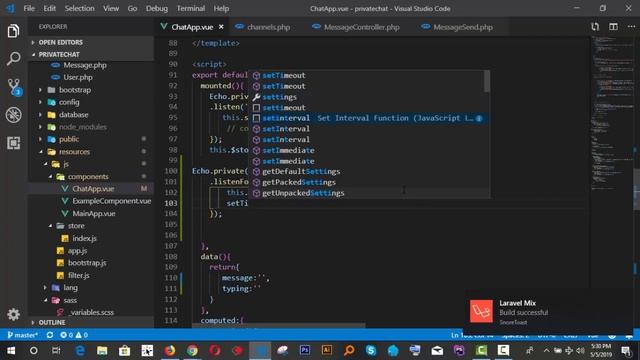Open the Debug menu

click(x=157, y=8)
